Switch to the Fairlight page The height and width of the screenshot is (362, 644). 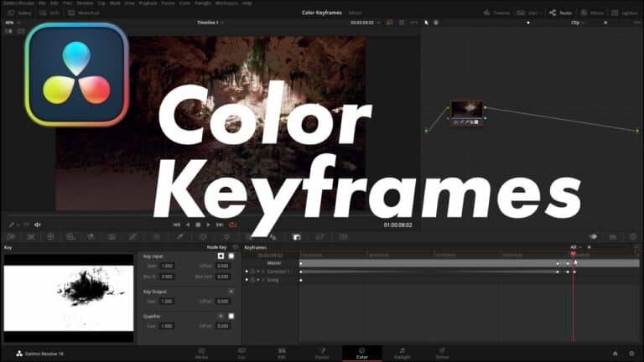coord(402,354)
